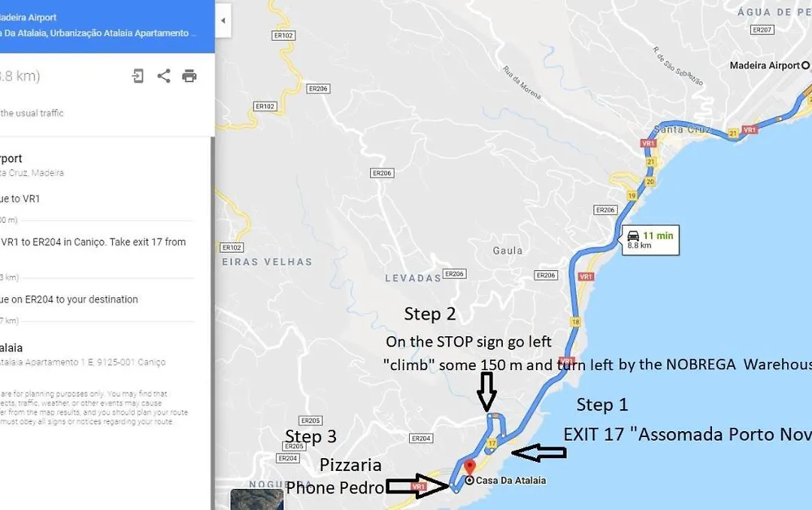Click the red Casa Da Atalaia destination pin
The image size is (812, 510).
(x=469, y=467)
